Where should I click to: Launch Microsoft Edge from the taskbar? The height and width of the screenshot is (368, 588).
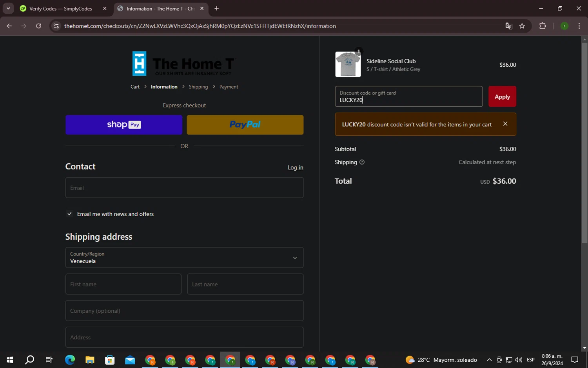(x=70, y=360)
